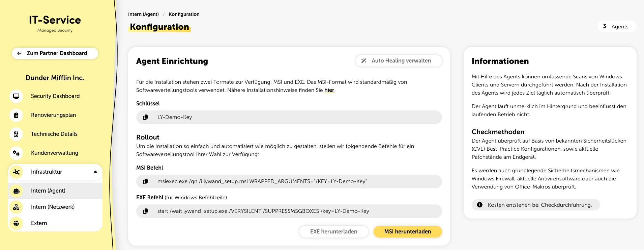Click EXE herunterladen button
This screenshot has height=250, width=644.
(x=333, y=232)
